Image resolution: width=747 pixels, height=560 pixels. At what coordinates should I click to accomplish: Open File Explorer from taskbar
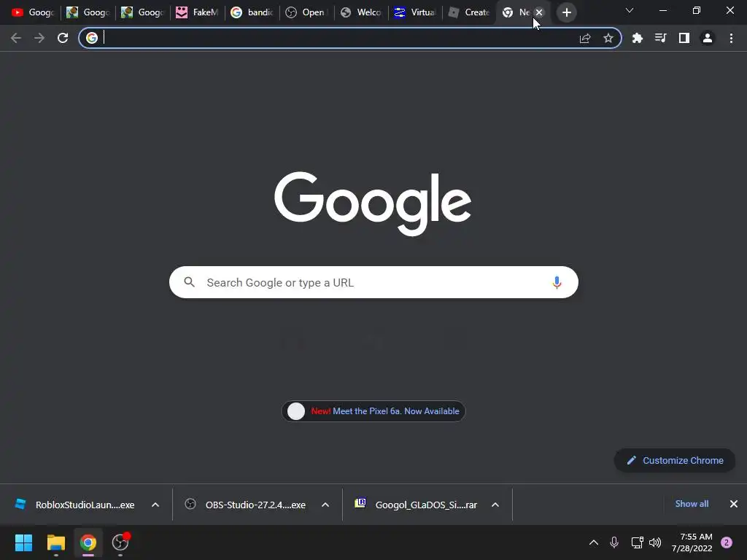tap(56, 542)
